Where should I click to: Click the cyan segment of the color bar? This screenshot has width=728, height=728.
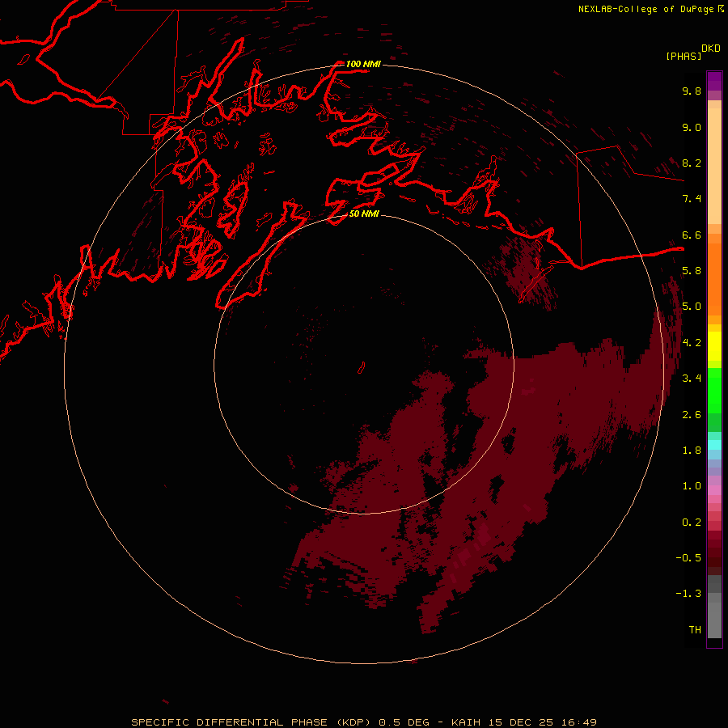pos(714,445)
